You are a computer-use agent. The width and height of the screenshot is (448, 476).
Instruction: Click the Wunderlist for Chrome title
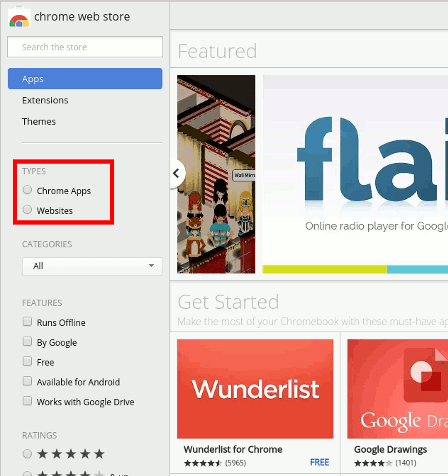[x=233, y=449]
